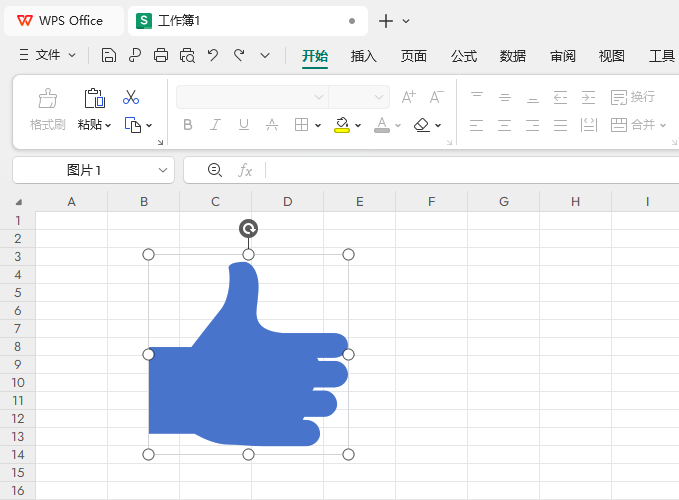The height and width of the screenshot is (500, 679).
Task: Click the plus button to create new tab
Action: [x=385, y=21]
